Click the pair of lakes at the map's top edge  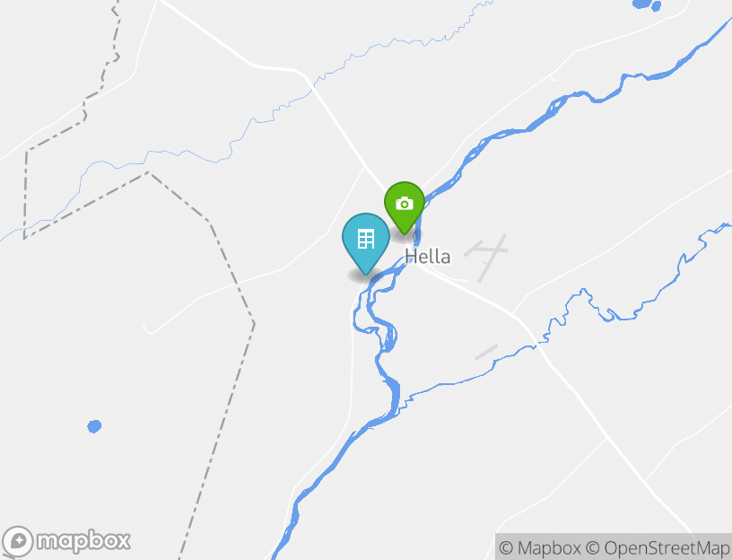tap(647, 5)
